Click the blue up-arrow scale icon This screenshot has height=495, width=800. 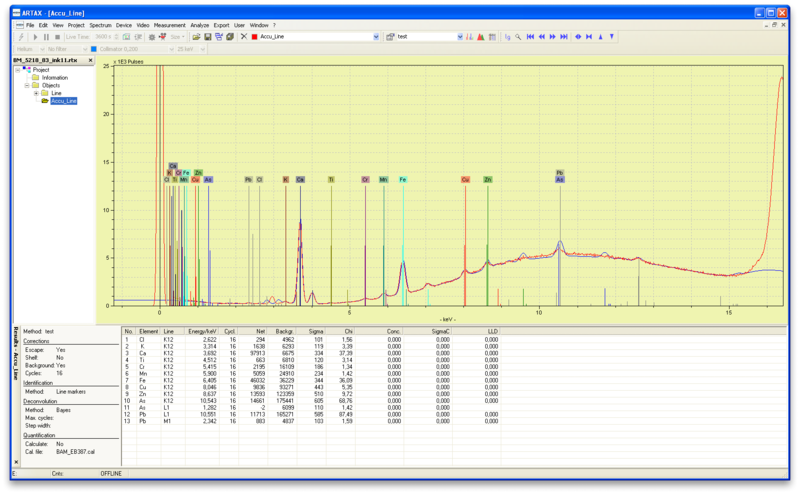(601, 37)
